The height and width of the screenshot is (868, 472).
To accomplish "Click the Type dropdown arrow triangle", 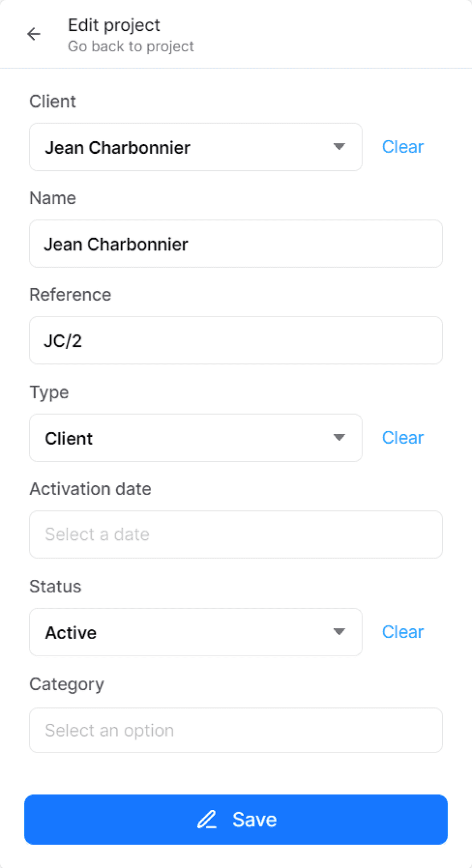I will click(x=339, y=438).
